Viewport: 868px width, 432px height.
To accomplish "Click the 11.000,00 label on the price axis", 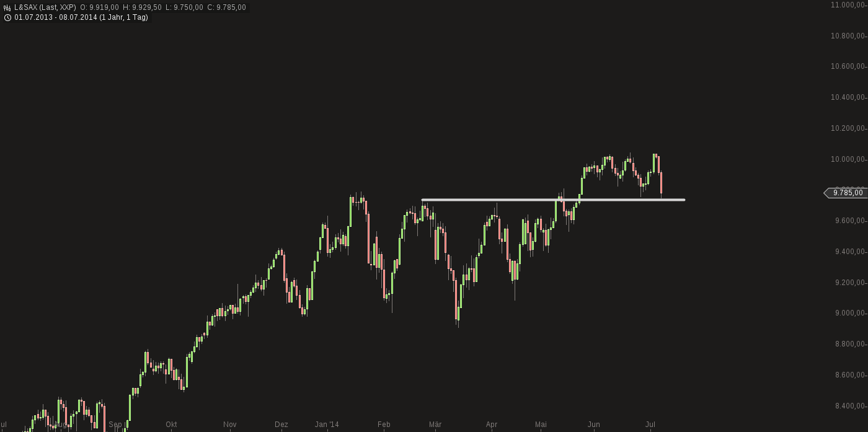I will (x=848, y=4).
